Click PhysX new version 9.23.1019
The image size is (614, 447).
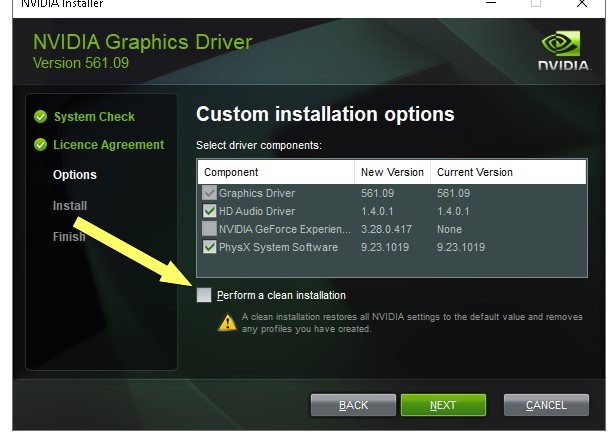click(385, 247)
